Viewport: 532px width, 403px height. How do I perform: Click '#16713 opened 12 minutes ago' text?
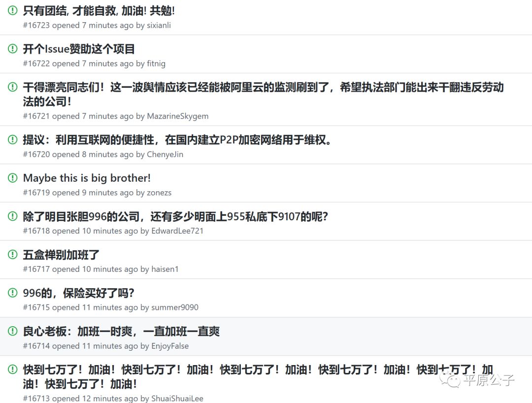pos(80,399)
